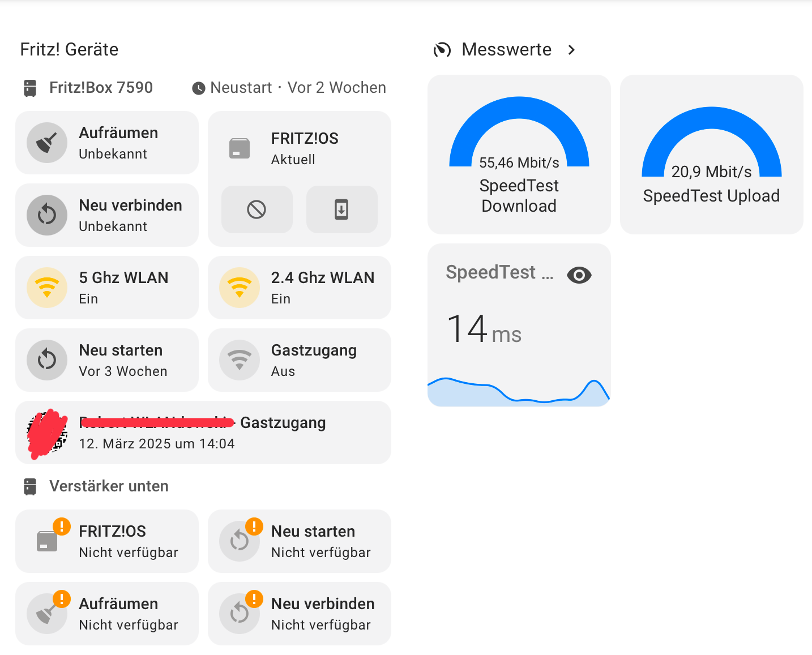Click the 55,46 Mbit/s download value
The width and height of the screenshot is (812, 655).
[519, 163]
